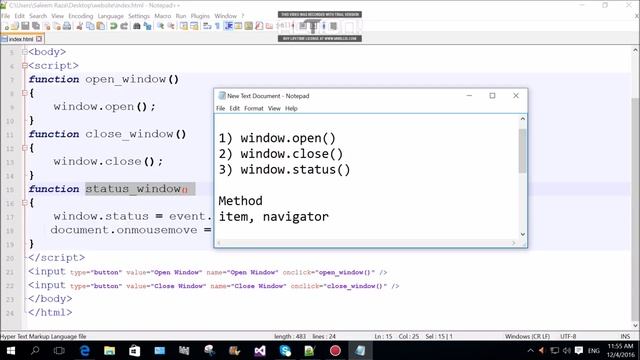
Task: Click the Open Window input tag line
Action: 207,272
